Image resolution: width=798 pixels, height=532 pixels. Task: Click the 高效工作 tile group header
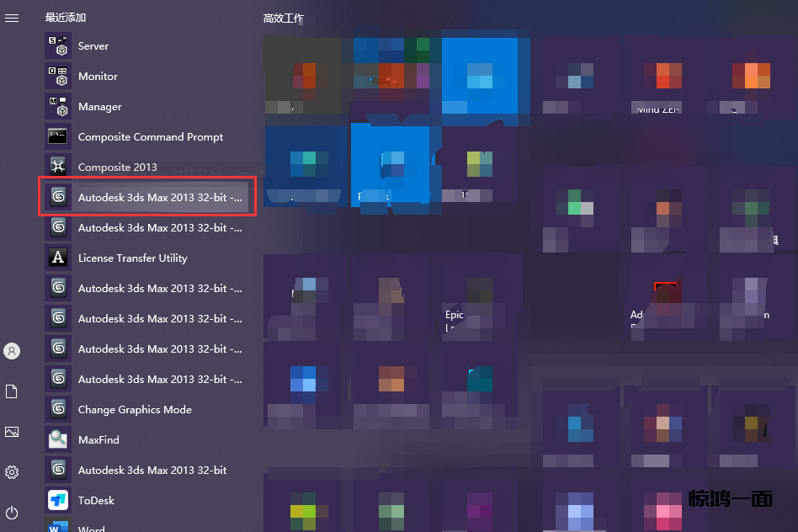(x=284, y=18)
